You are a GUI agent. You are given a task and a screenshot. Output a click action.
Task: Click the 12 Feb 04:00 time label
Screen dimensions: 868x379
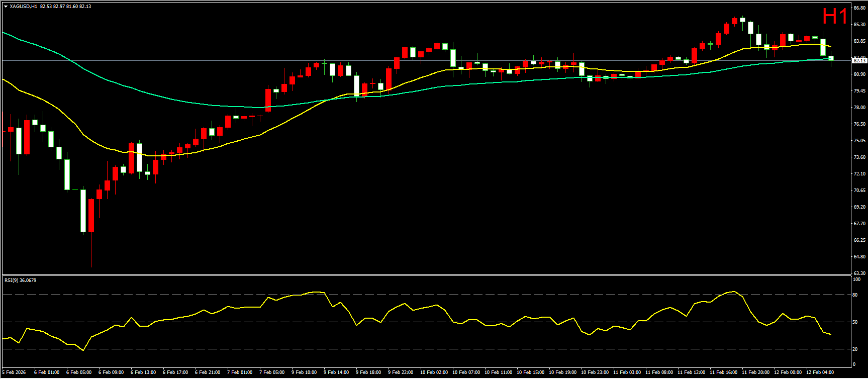819,372
